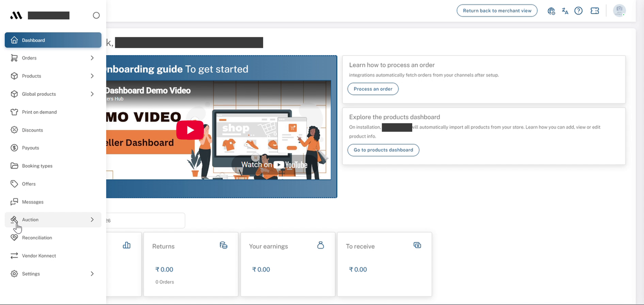Click the Payouts dollar icon
644x305 pixels.
click(x=14, y=148)
